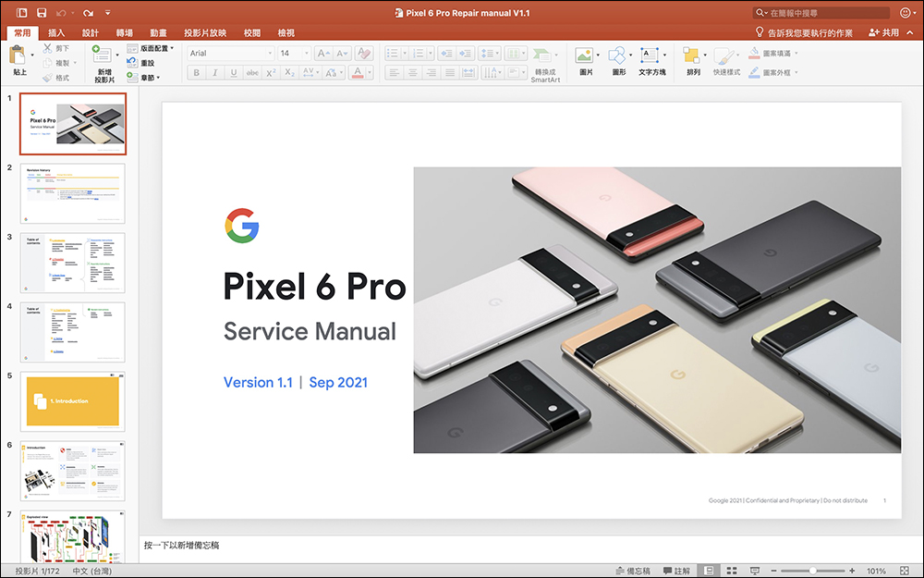Toggle strikethrough abc formatting

point(252,72)
